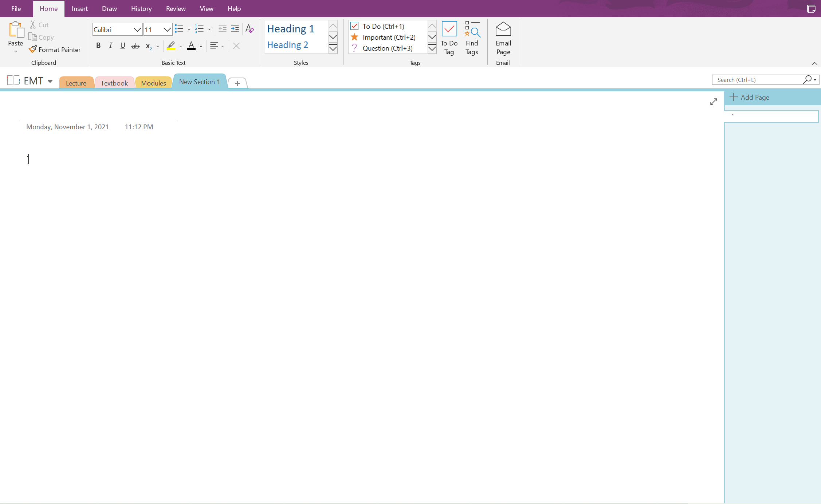This screenshot has width=821, height=504.
Task: Expand the text highlight color options
Action: tap(180, 46)
